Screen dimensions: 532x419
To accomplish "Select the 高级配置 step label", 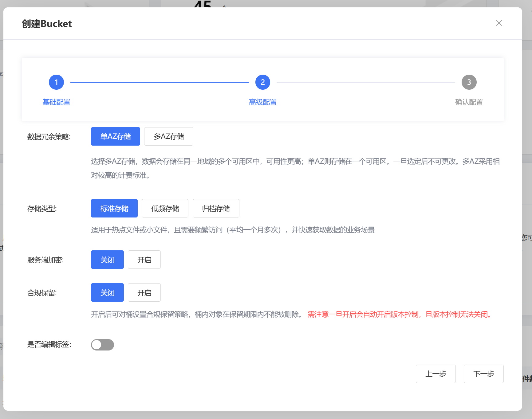I will [x=262, y=102].
